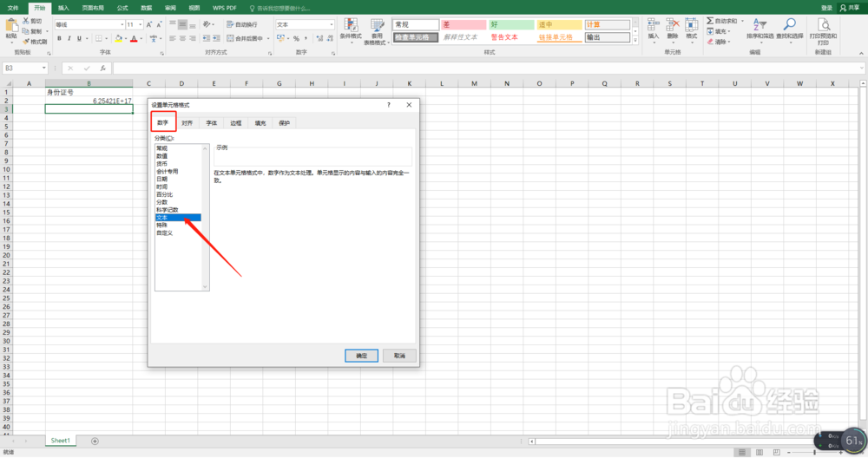This screenshot has width=868, height=458.
Task: Toggle Underline formatting (U)
Action: (x=79, y=38)
